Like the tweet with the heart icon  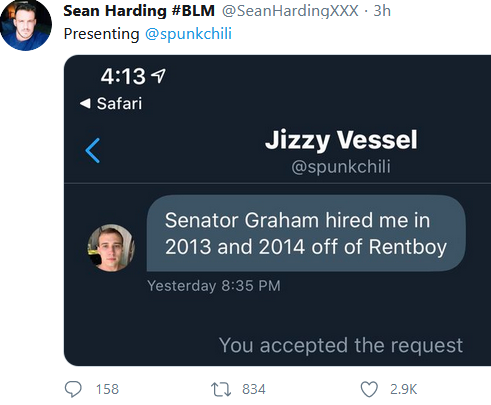(x=369, y=389)
